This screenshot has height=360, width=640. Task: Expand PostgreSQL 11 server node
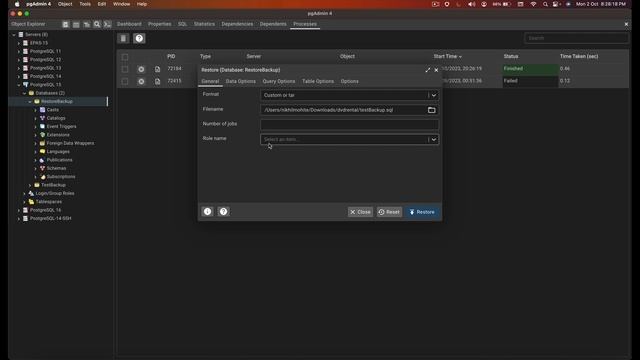pyautogui.click(x=19, y=51)
